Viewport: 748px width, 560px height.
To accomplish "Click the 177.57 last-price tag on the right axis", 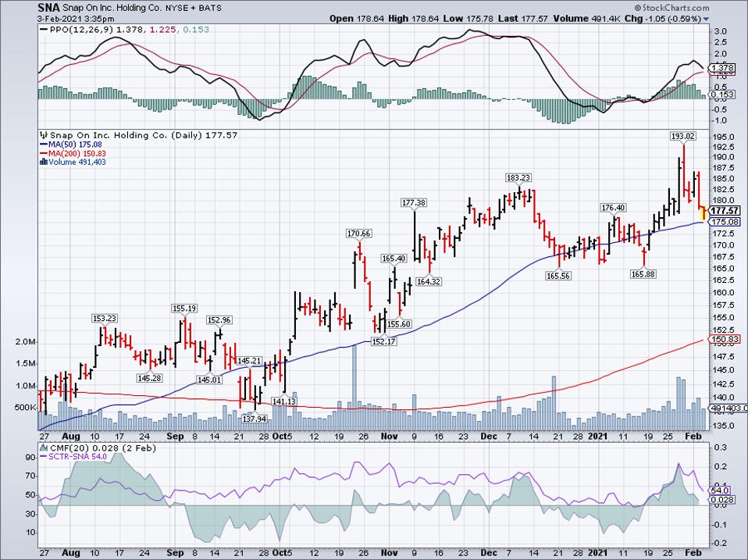I will (725, 211).
